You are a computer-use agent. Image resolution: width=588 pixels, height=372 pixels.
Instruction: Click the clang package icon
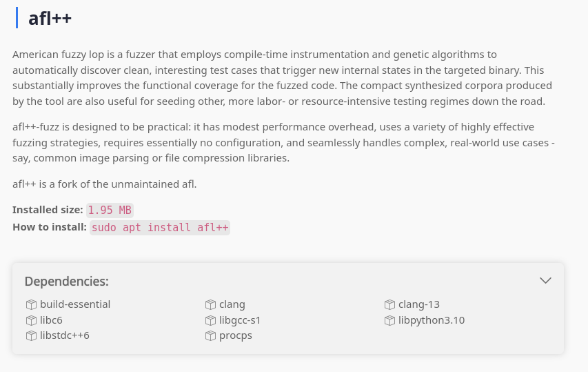210,304
